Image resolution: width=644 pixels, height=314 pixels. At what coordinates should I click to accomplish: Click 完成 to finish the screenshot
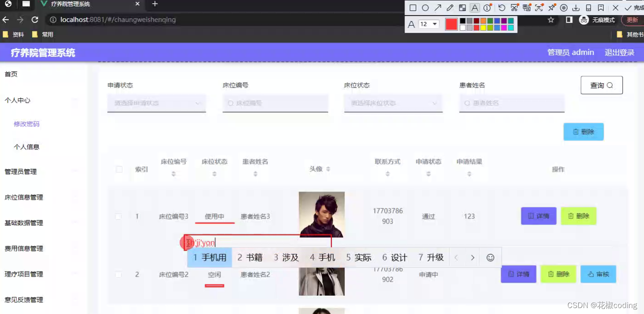coord(634,8)
